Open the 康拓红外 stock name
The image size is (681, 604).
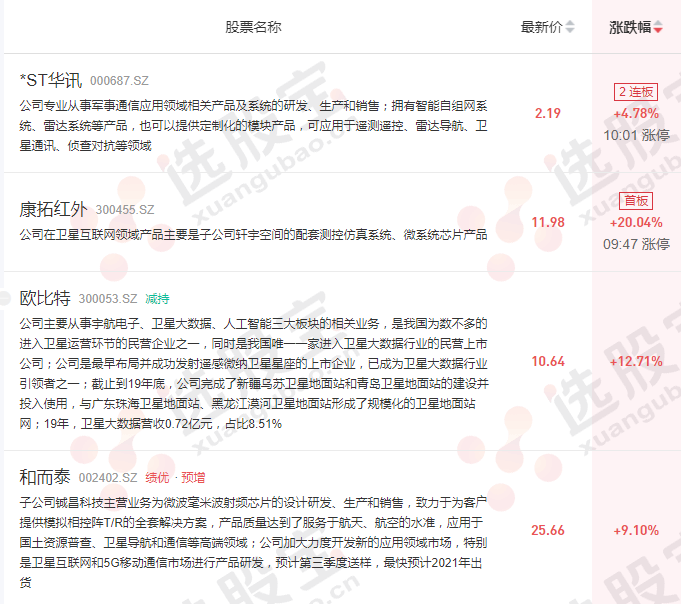click(x=53, y=209)
